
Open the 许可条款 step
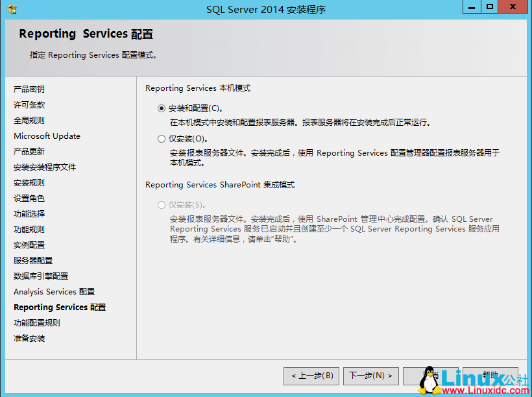(29, 104)
